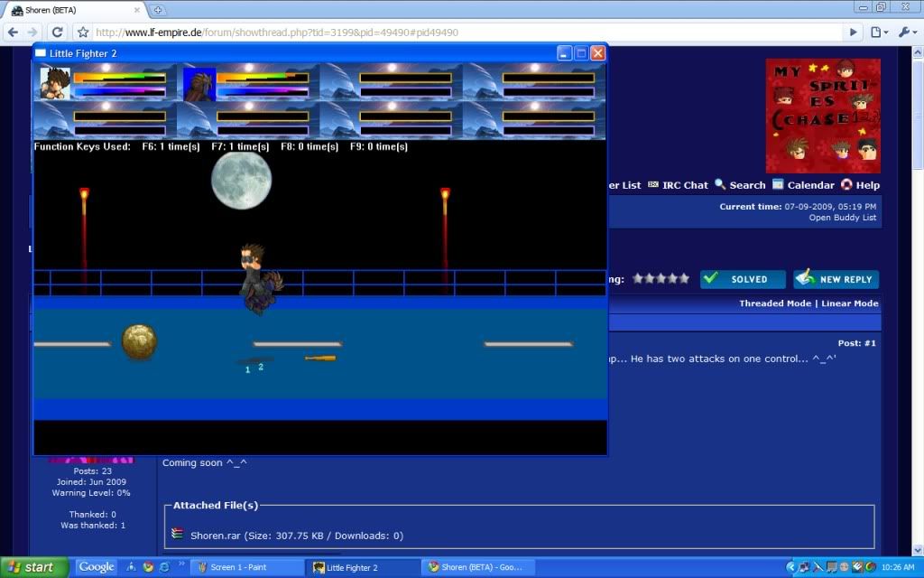Rate the thread using the star rating
This screenshot has height=578, width=924.
pyautogui.click(x=660, y=279)
